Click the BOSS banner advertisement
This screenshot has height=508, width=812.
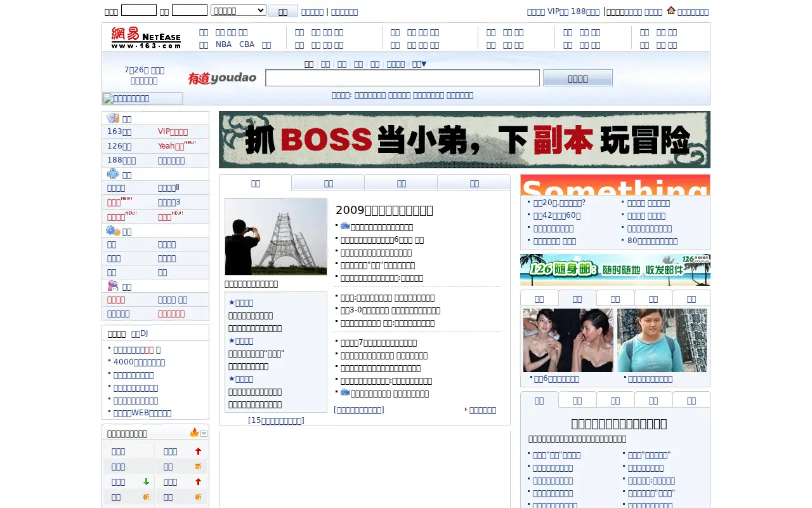click(x=464, y=140)
